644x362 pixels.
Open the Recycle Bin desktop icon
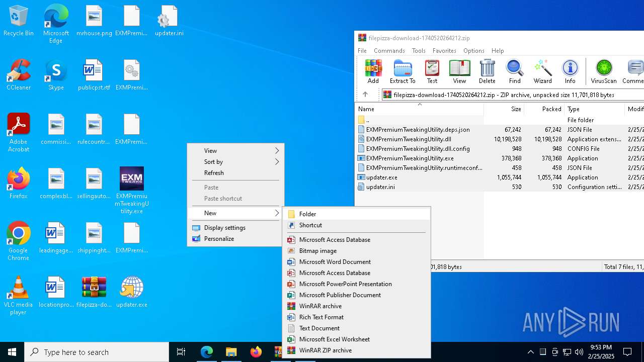[x=19, y=21]
